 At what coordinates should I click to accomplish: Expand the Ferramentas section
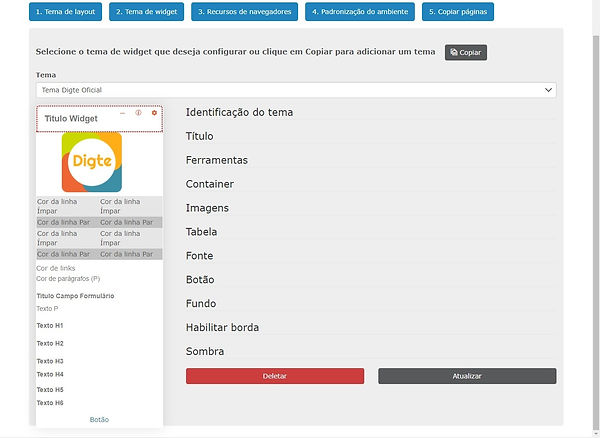pos(217,160)
